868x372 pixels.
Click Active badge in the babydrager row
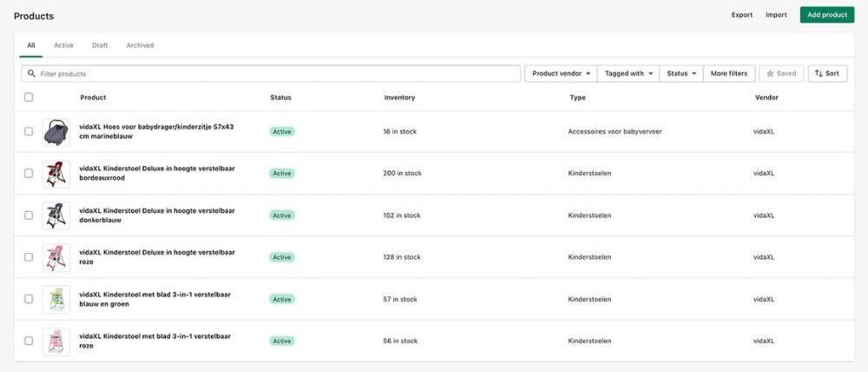pyautogui.click(x=282, y=131)
